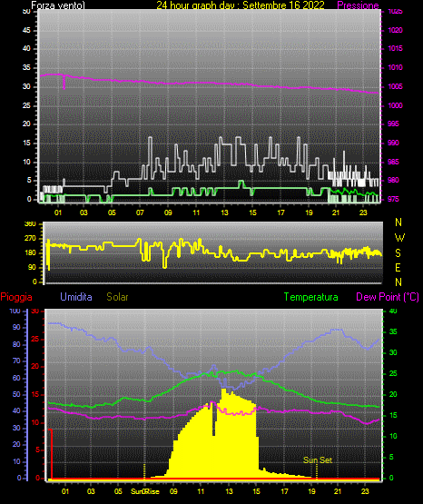Click the green Temperatura legend label

tap(311, 297)
